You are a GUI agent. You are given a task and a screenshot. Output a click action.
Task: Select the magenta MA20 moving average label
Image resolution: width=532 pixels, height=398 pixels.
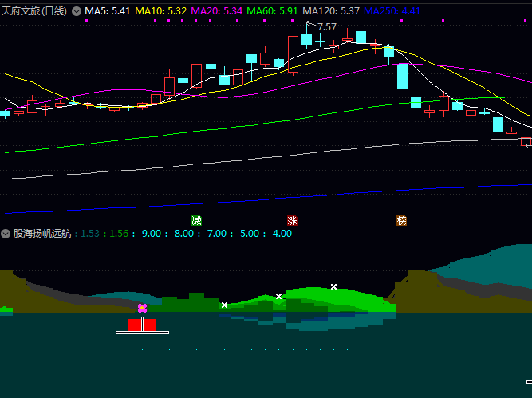pyautogui.click(x=217, y=11)
